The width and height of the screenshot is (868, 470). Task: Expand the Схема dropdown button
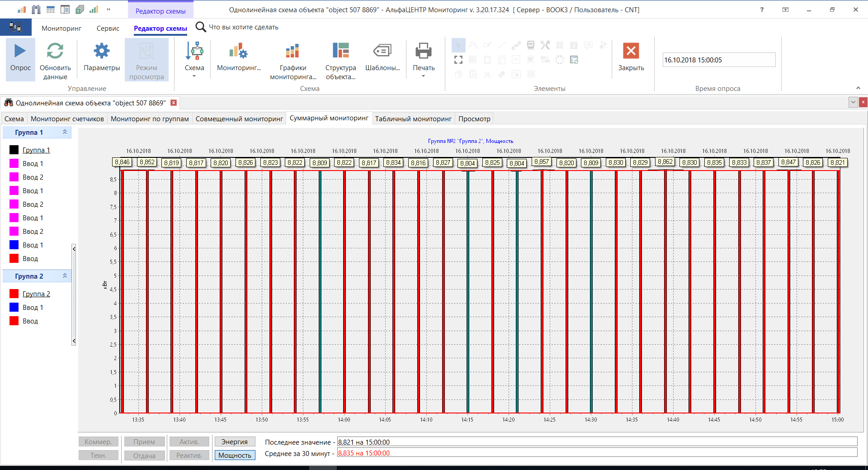click(x=194, y=76)
